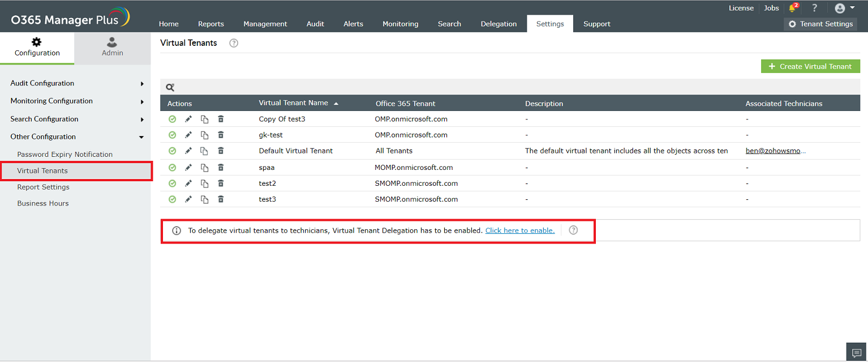
Task: Delete the Default Virtual Tenant
Action: 221,151
